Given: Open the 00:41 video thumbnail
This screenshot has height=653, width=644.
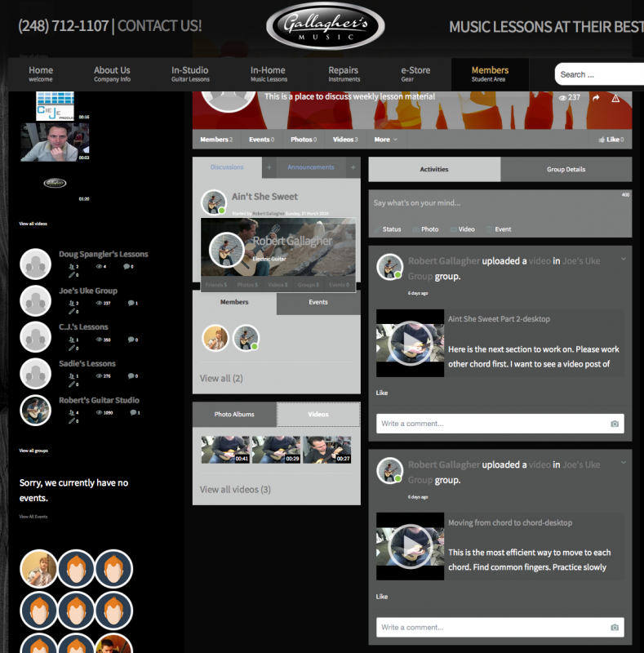Looking at the screenshot, I should pyautogui.click(x=225, y=450).
